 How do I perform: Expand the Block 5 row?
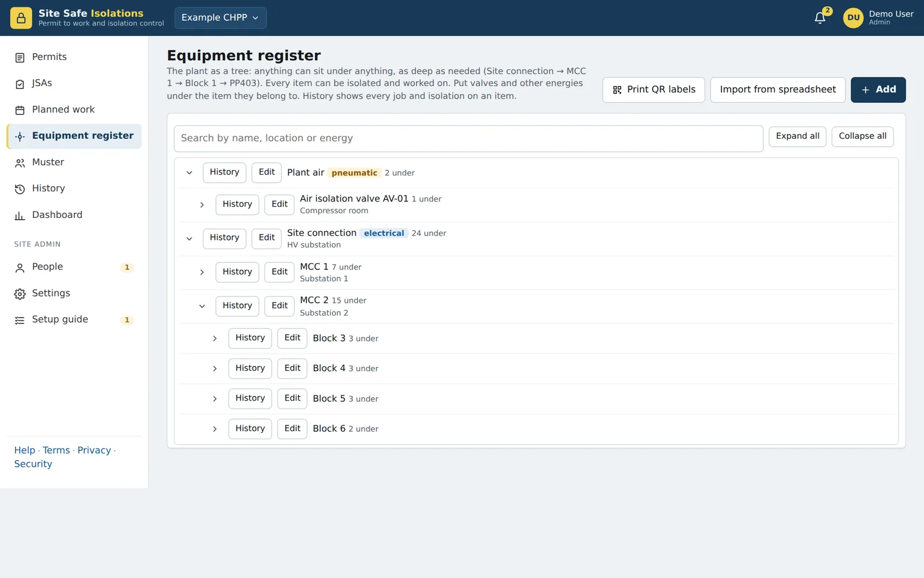(215, 399)
